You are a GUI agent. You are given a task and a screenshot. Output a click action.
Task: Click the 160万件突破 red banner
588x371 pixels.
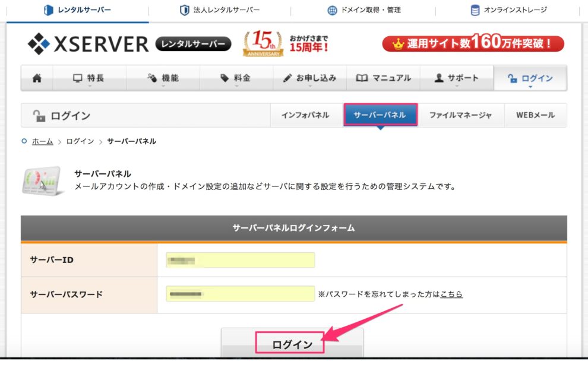tap(473, 43)
